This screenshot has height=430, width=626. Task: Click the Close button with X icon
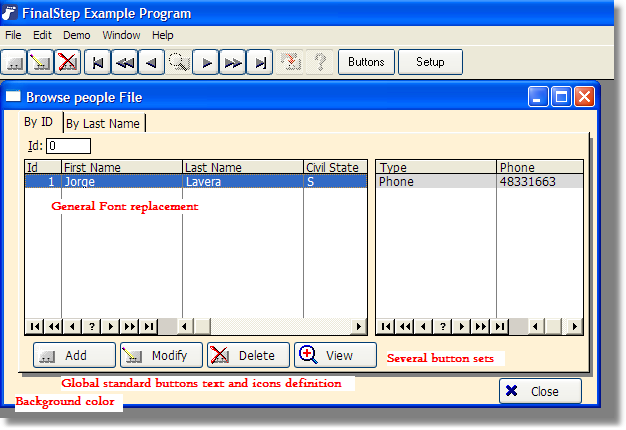click(540, 391)
